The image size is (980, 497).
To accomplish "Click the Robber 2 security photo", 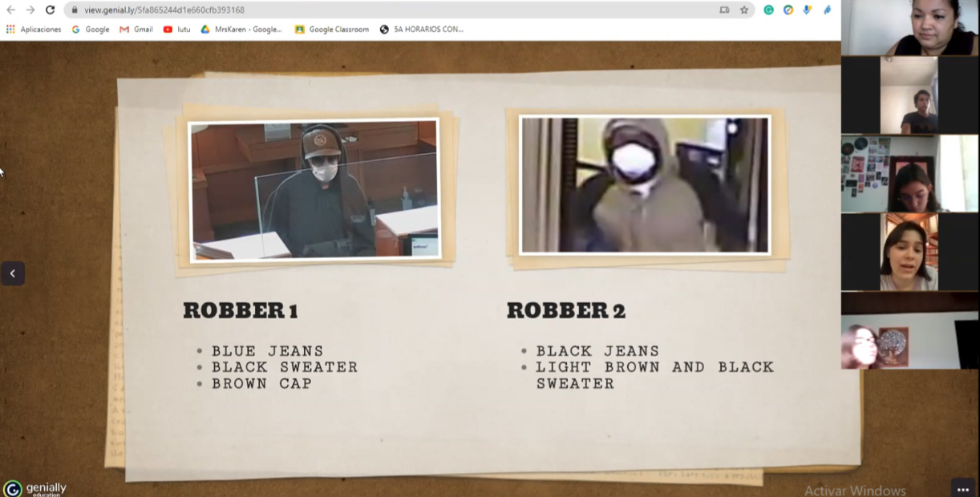I will pyautogui.click(x=645, y=185).
